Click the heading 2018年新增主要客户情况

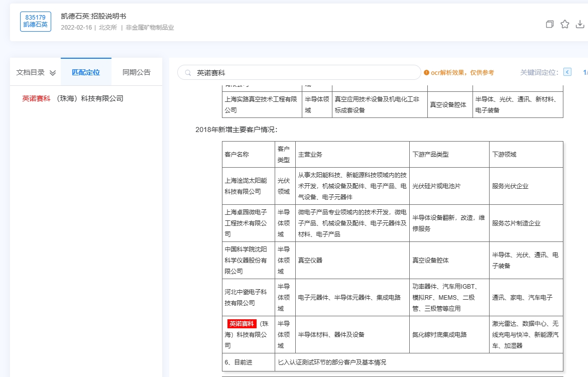pyautogui.click(x=236, y=130)
